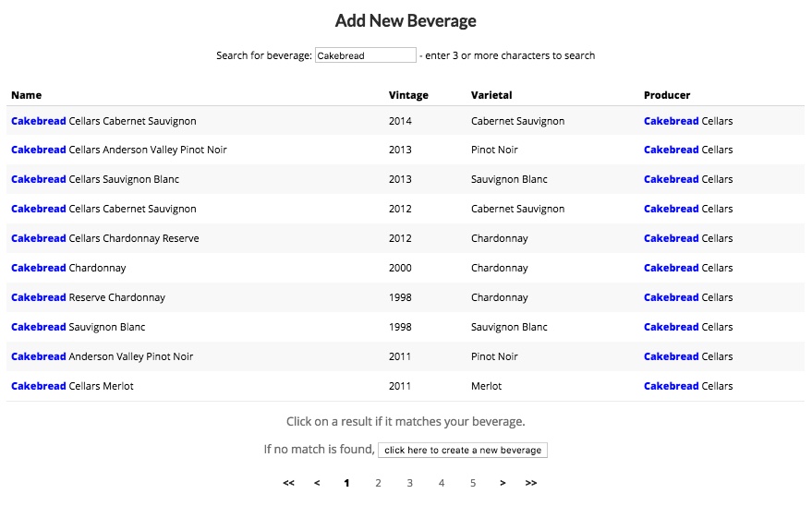
Task: Open results page 3
Action: click(409, 483)
